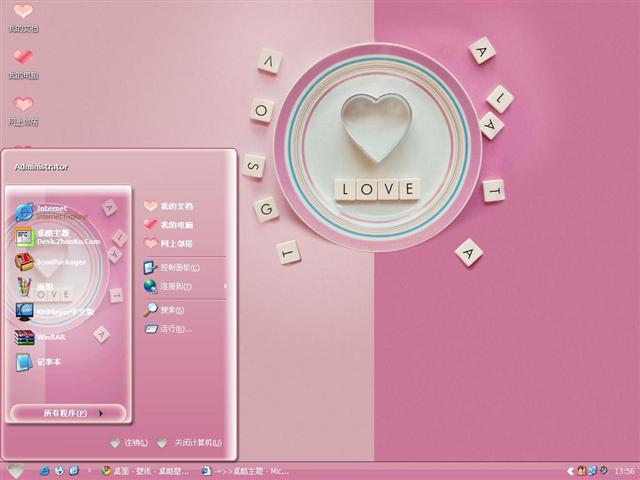Image resolution: width=640 pixels, height=480 pixels.
Task: Launch 桌酷主题 Desk.ZhanKu.Com in Start menu
Action: (x=57, y=237)
